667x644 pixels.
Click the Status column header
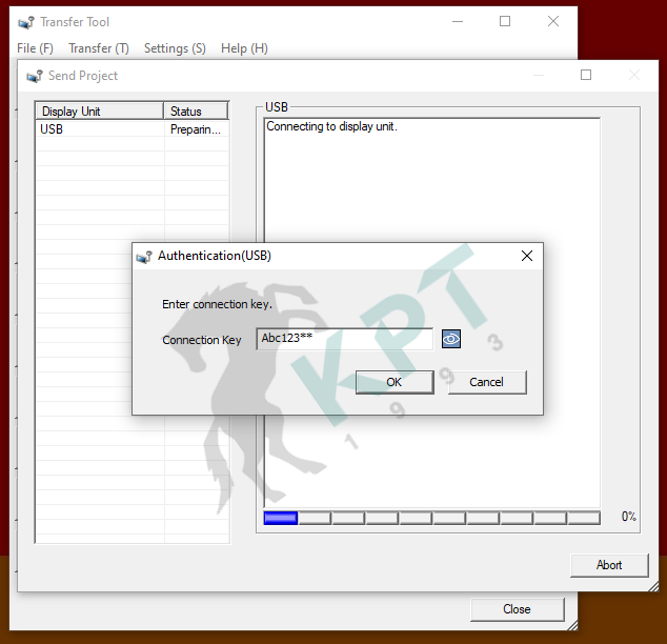[x=196, y=111]
